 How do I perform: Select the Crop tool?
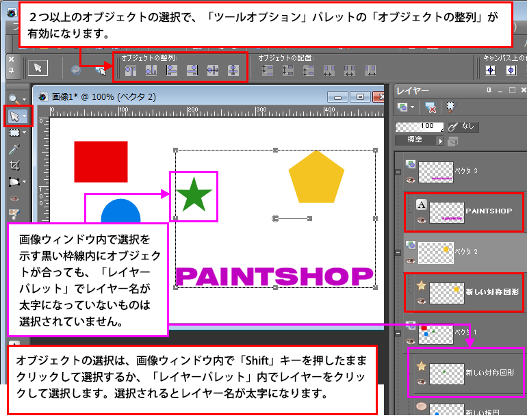point(14,166)
